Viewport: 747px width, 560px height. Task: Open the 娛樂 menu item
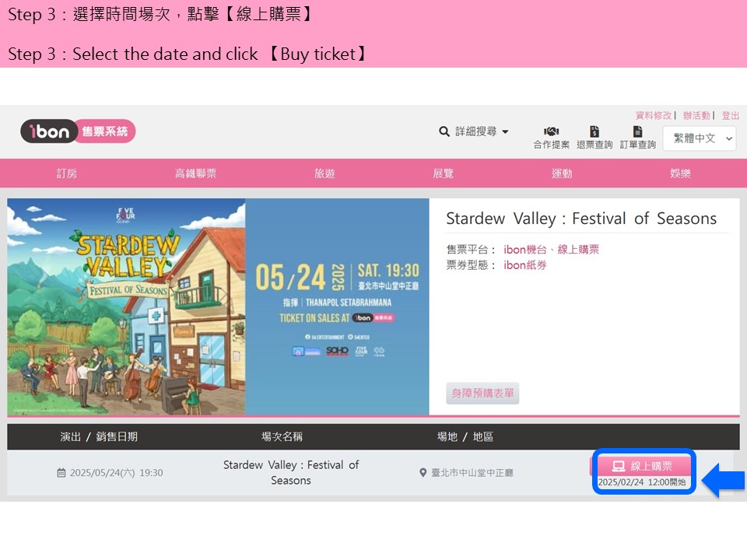tap(680, 173)
